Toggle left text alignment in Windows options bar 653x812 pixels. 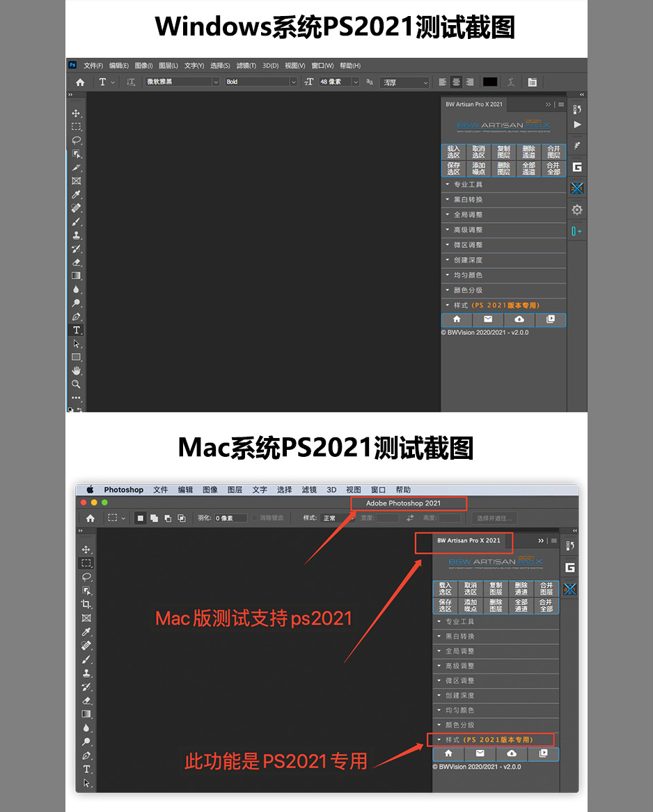point(442,82)
